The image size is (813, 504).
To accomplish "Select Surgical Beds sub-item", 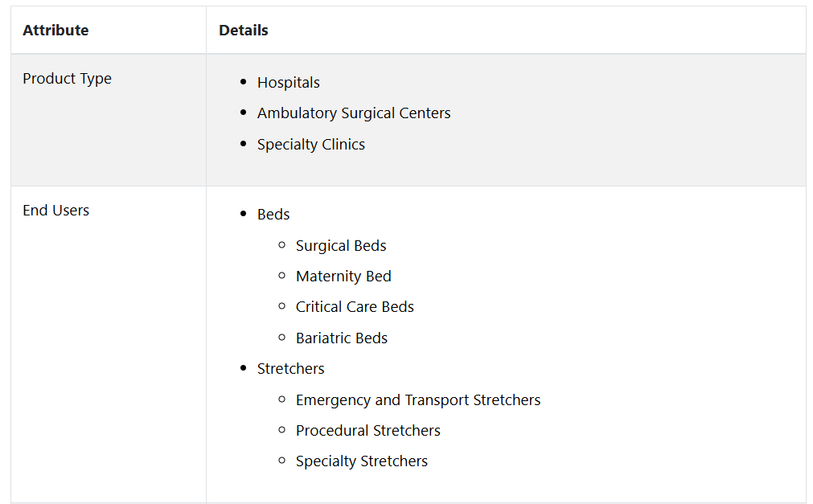I will point(341,246).
